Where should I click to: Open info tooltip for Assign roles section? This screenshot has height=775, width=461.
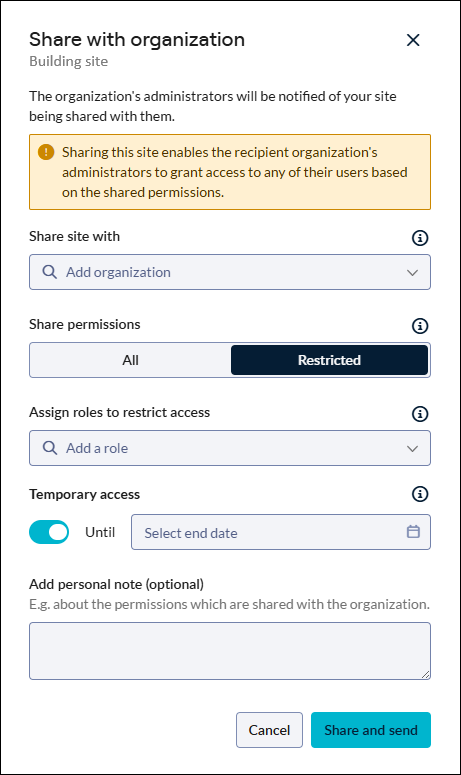(420, 414)
